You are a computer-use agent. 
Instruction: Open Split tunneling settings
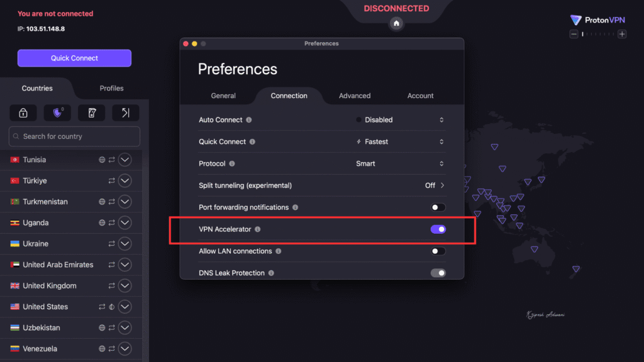pos(434,185)
